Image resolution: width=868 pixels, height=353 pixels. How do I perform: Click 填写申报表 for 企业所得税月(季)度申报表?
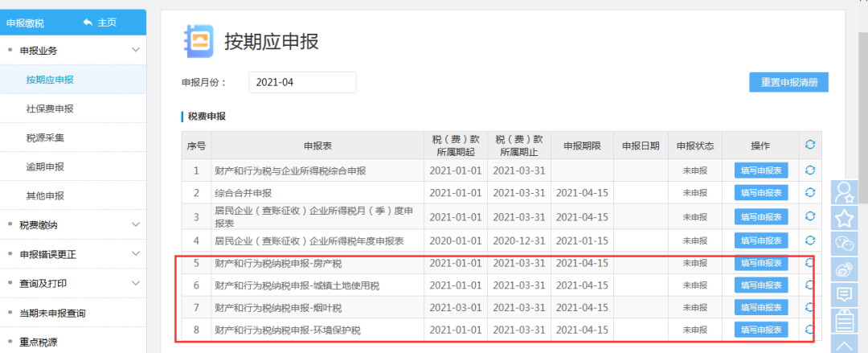761,216
